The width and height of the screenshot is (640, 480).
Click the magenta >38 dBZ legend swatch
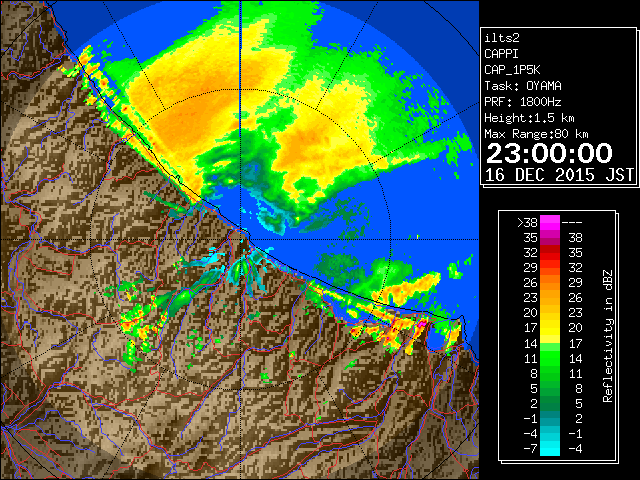pos(550,222)
